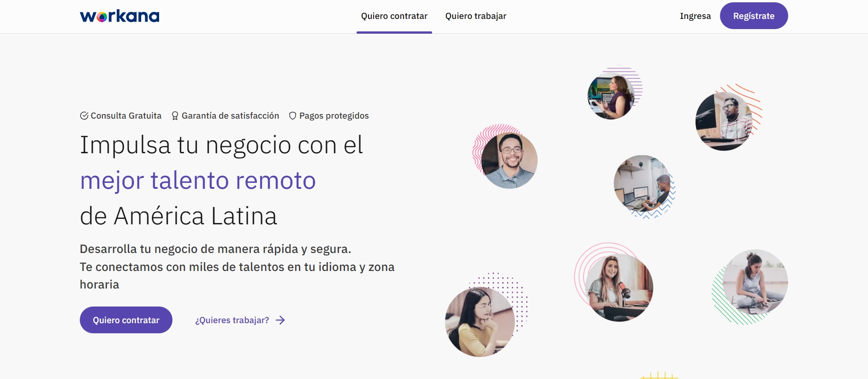
Task: Click the woman sitting on floor photo
Action: click(755, 283)
